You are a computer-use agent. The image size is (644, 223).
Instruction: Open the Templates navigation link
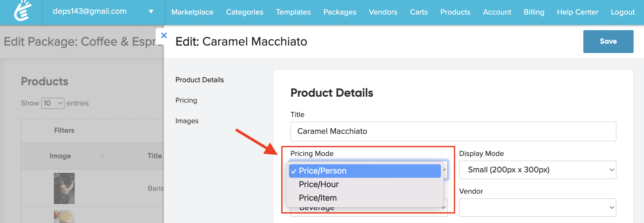pyautogui.click(x=293, y=12)
